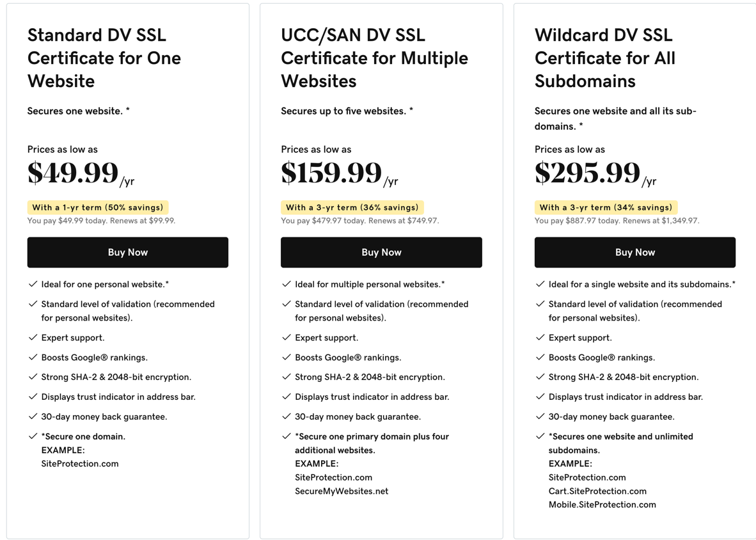Click Buy Now for Wildcard DV SSL

click(635, 252)
